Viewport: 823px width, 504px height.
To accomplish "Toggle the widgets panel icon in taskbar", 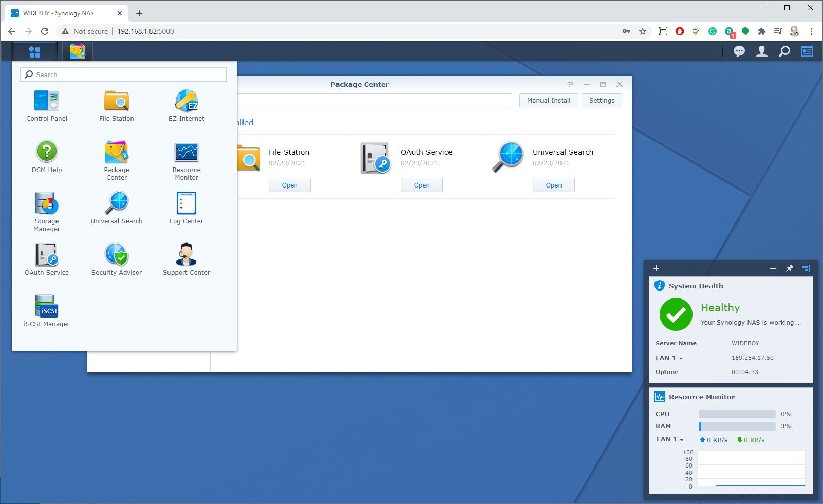I will [807, 51].
